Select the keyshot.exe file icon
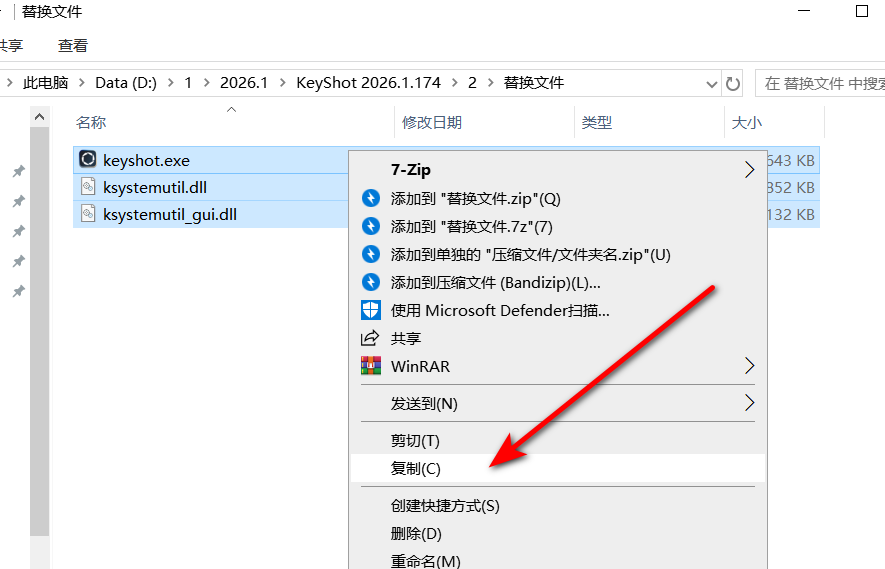Screen dimensions: 885x569 click(87, 159)
